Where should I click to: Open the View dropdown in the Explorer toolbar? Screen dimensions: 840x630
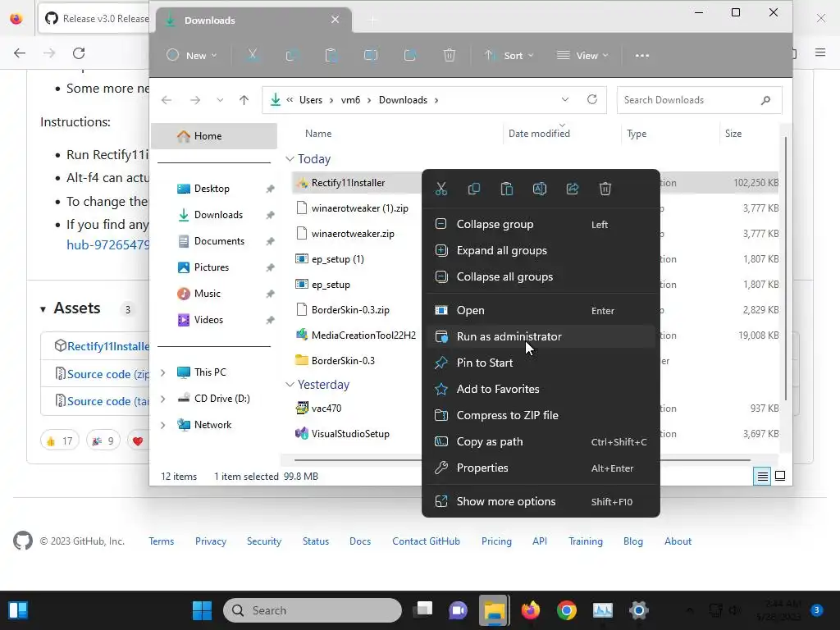[583, 55]
